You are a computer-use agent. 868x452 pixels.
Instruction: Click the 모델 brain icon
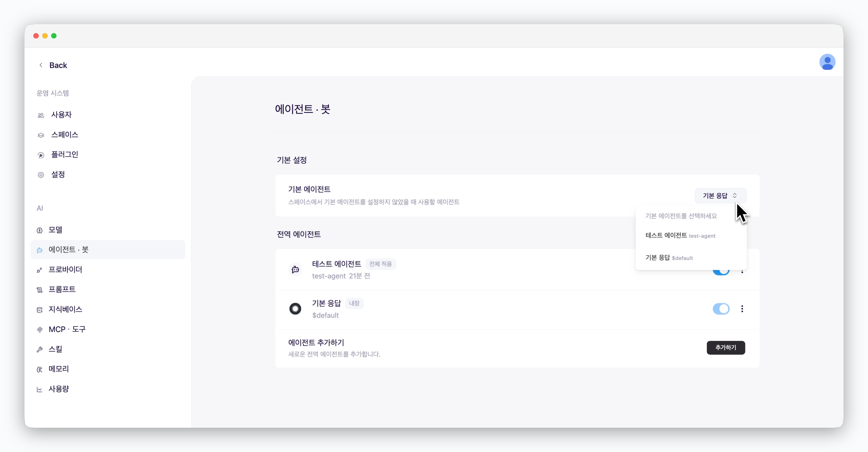coord(39,230)
